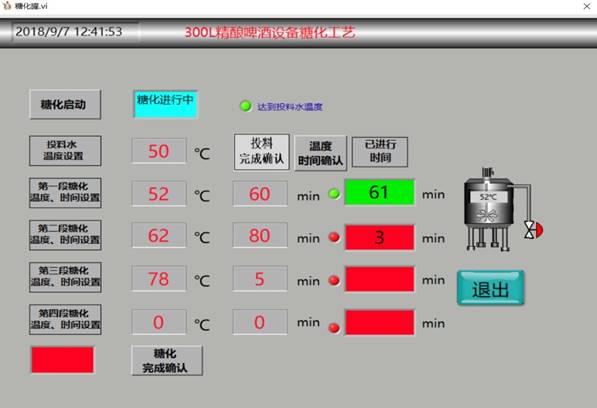Click the red status box at bottom left
This screenshot has height=408, width=597.
pos(62,360)
